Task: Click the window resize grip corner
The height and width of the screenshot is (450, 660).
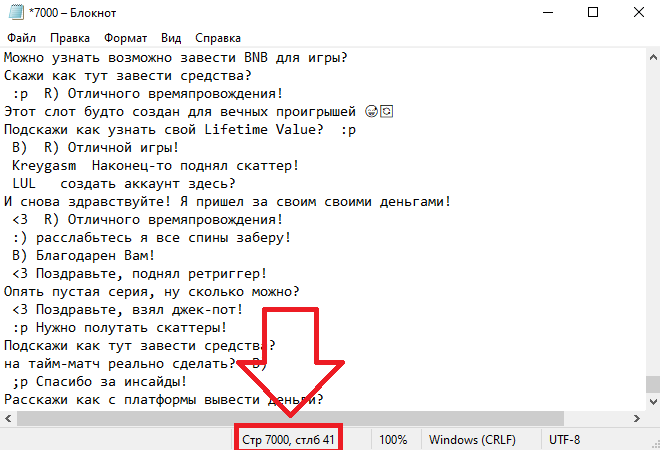Action: (x=655, y=445)
